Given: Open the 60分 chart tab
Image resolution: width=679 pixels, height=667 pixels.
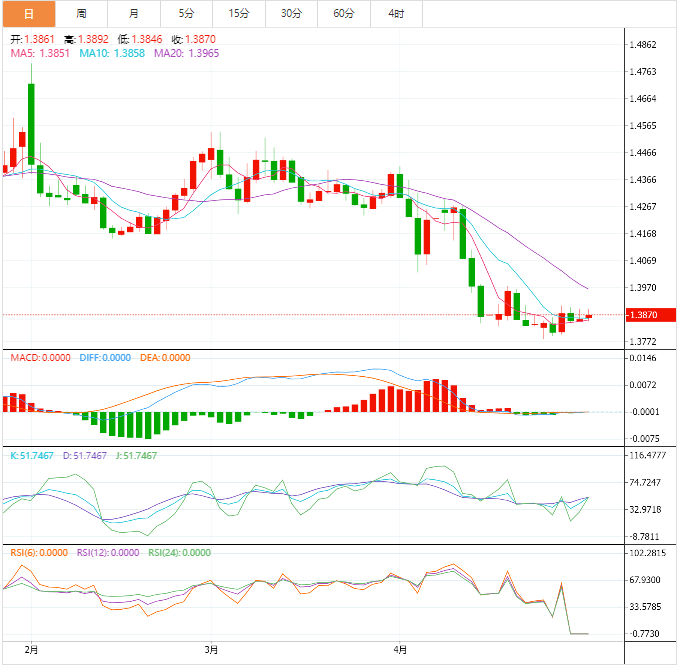Looking at the screenshot, I should point(343,14).
